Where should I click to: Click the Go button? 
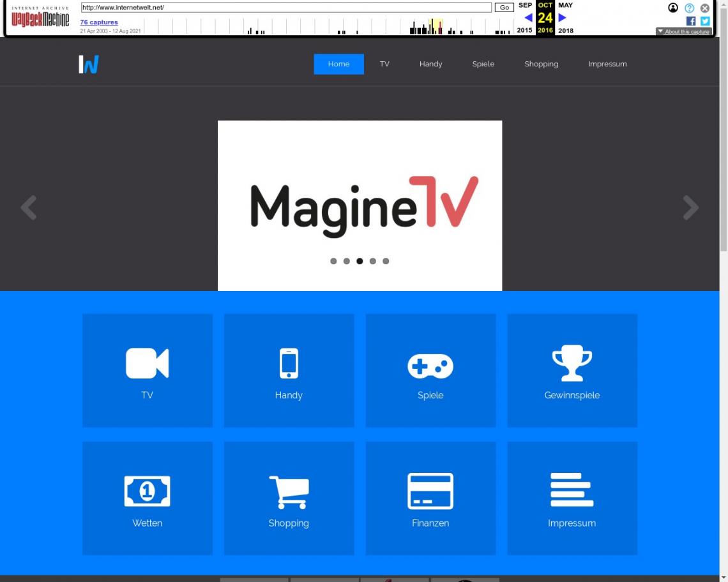pos(504,8)
